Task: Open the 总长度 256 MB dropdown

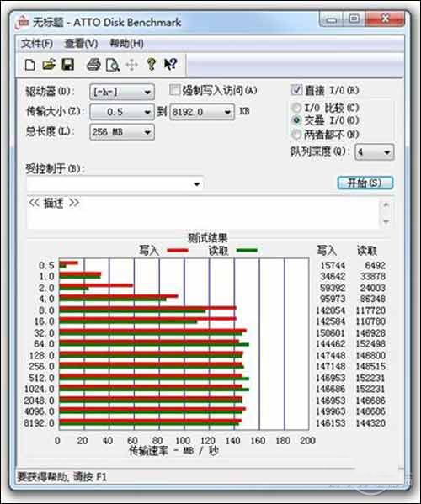Action: tap(122, 132)
